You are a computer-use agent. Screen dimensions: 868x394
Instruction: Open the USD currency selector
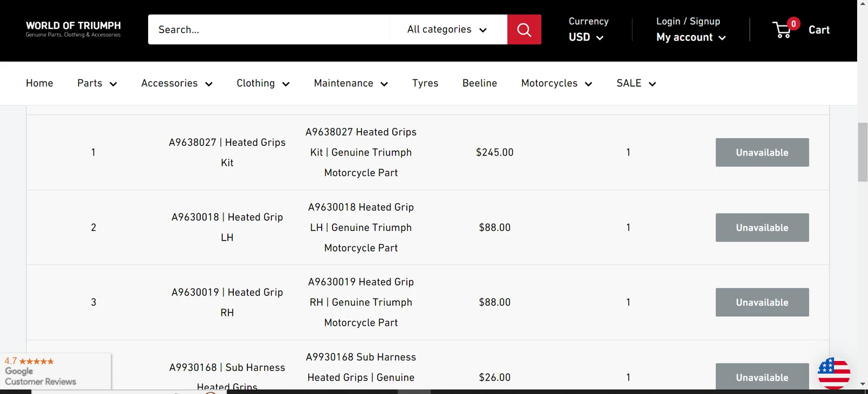point(585,37)
